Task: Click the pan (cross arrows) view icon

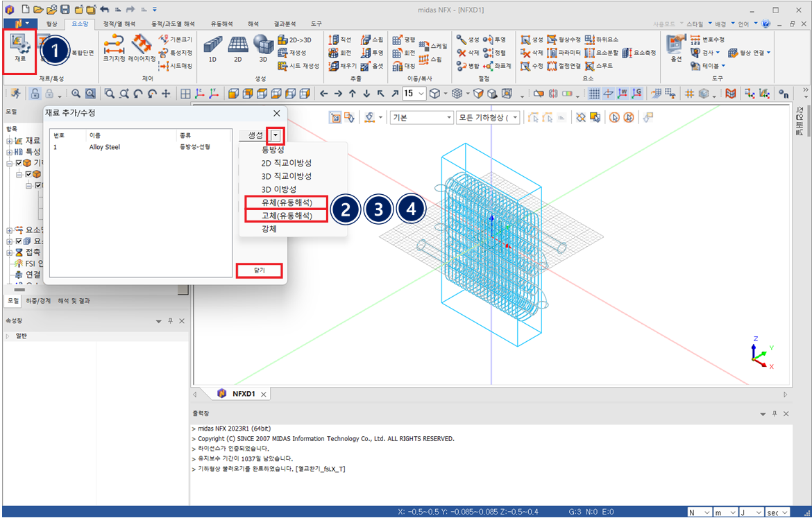Action: (x=167, y=94)
